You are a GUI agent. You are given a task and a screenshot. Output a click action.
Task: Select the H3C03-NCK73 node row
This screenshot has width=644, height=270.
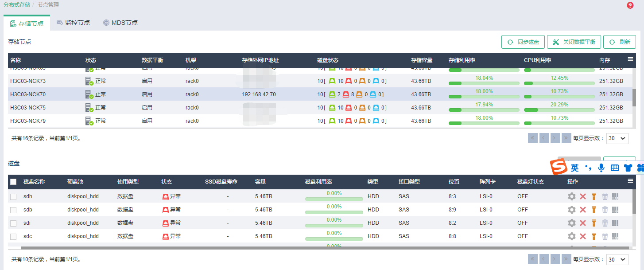[x=320, y=81]
